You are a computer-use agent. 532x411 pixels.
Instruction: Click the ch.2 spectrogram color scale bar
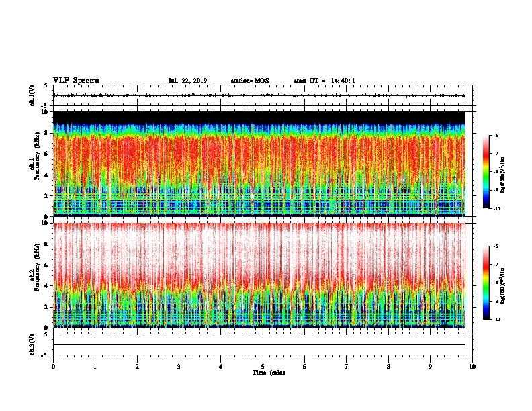click(486, 283)
